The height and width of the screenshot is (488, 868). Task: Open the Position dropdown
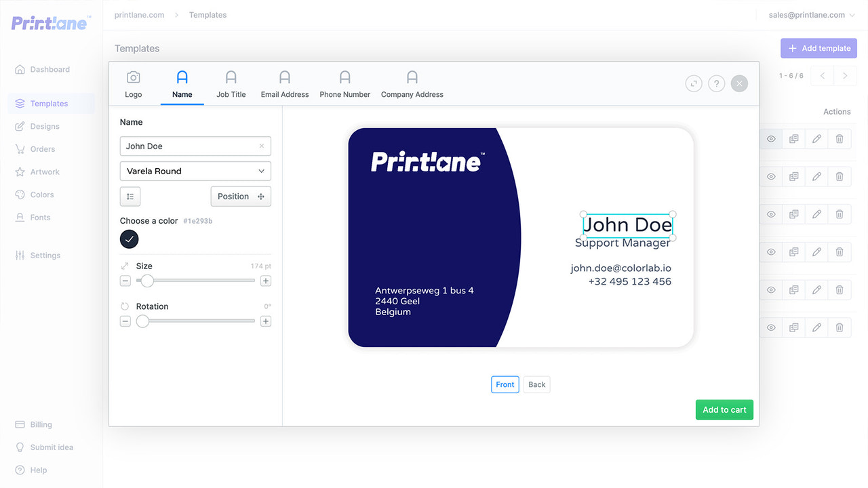tap(241, 196)
